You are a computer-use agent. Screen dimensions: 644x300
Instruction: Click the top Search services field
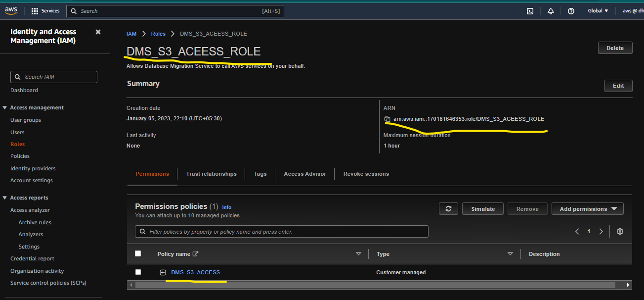click(x=175, y=11)
